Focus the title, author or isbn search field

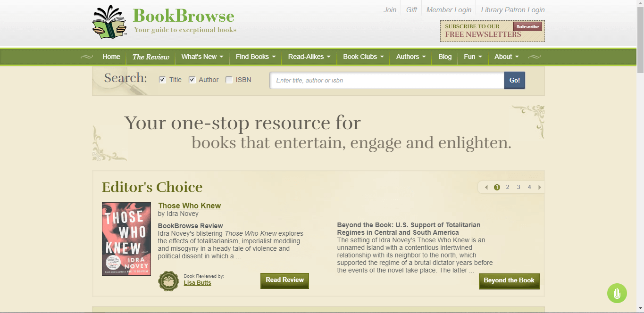coord(387,80)
